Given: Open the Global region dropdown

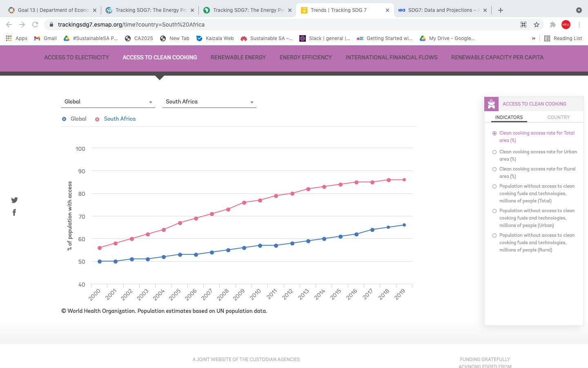Looking at the screenshot, I should coord(108,102).
